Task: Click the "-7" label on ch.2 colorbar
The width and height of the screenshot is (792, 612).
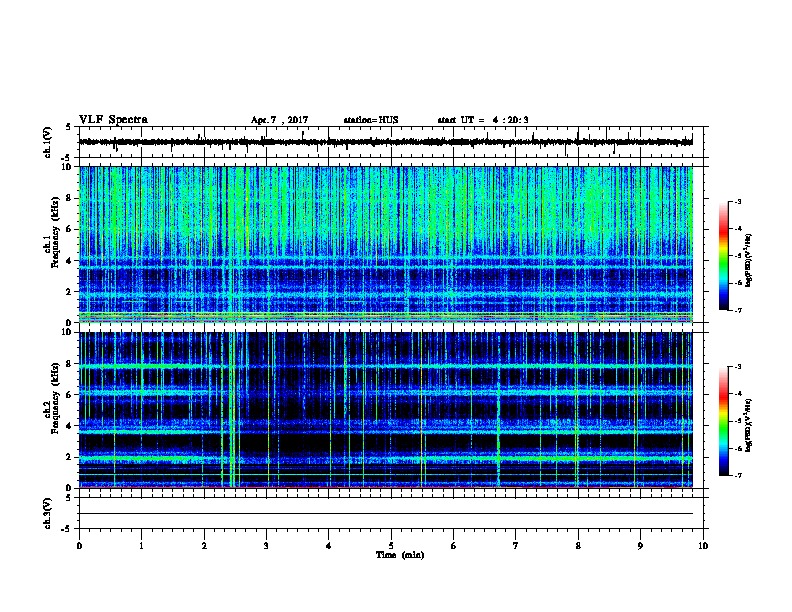Action: tap(737, 475)
